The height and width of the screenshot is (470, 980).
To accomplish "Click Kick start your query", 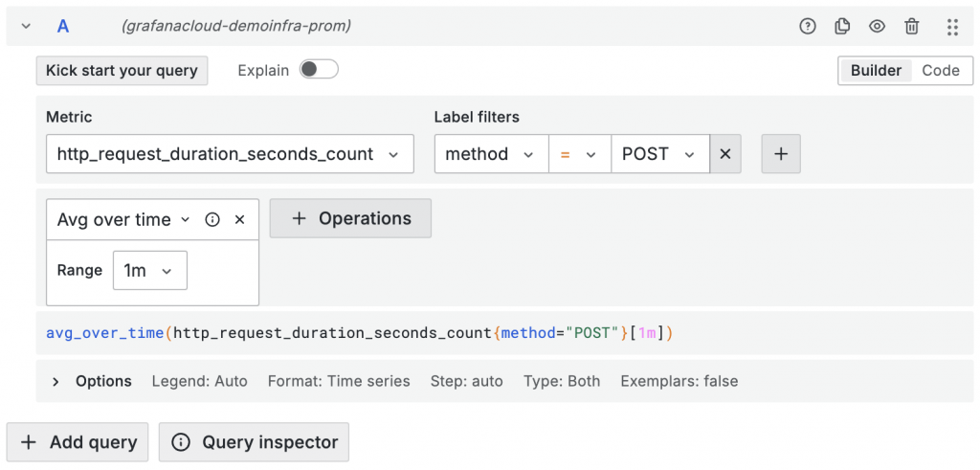I will [x=122, y=70].
